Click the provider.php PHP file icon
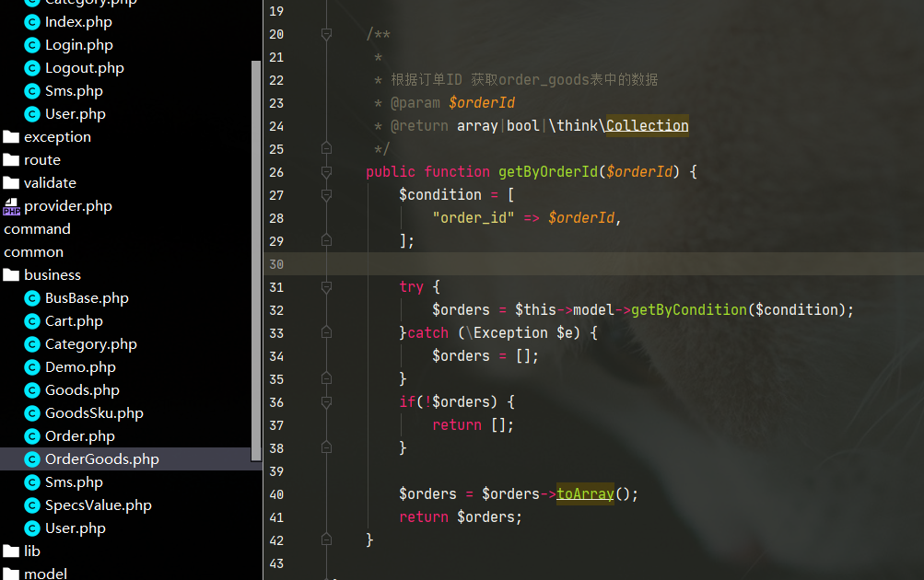This screenshot has height=580, width=924. pyautogui.click(x=11, y=206)
